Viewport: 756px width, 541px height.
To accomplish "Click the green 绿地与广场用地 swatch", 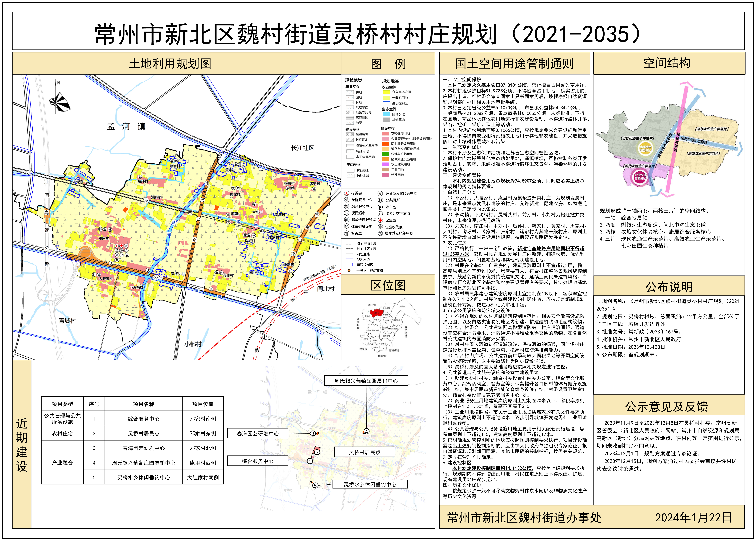I will [385, 154].
